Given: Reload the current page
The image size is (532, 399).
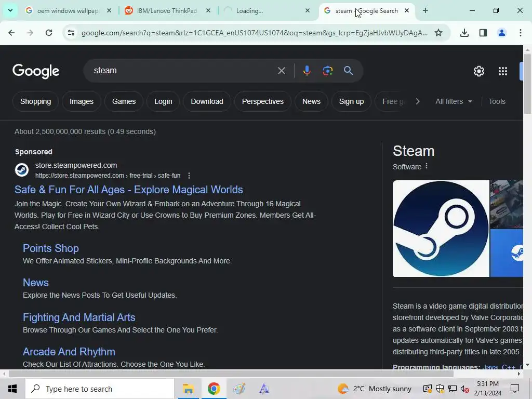Looking at the screenshot, I should (49, 33).
